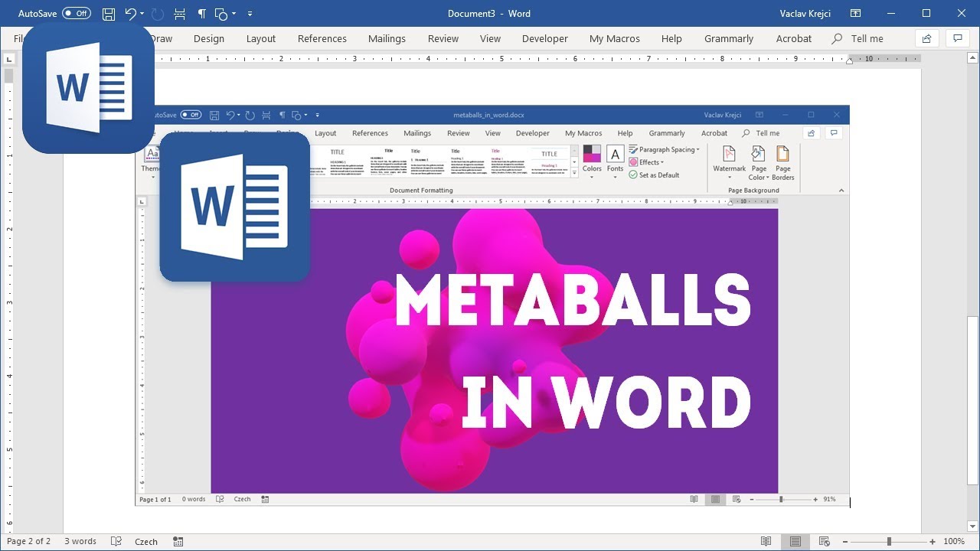
Task: Click proofing icon in embedded window status bar
Action: point(220,499)
